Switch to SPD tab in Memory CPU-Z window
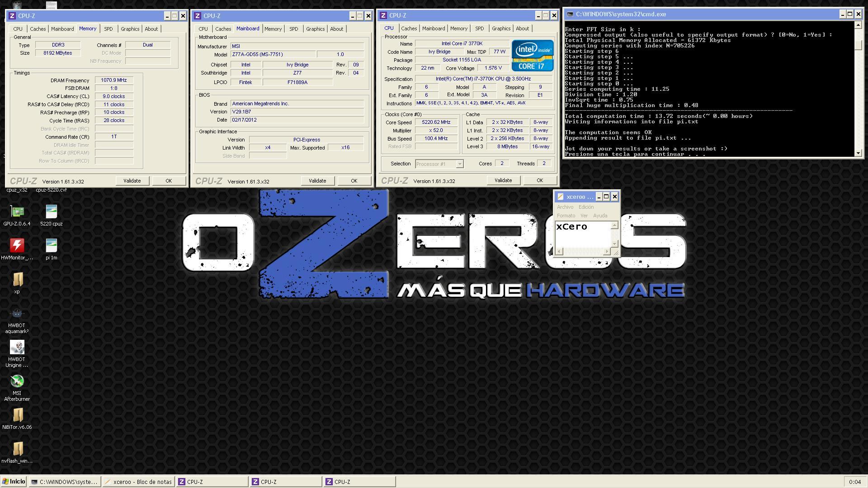The width and height of the screenshot is (868, 488). coord(108,29)
